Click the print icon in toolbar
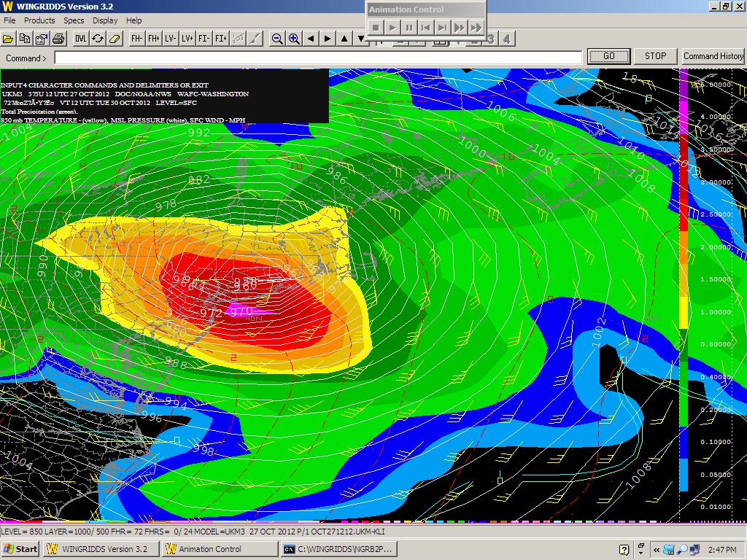 (58, 39)
